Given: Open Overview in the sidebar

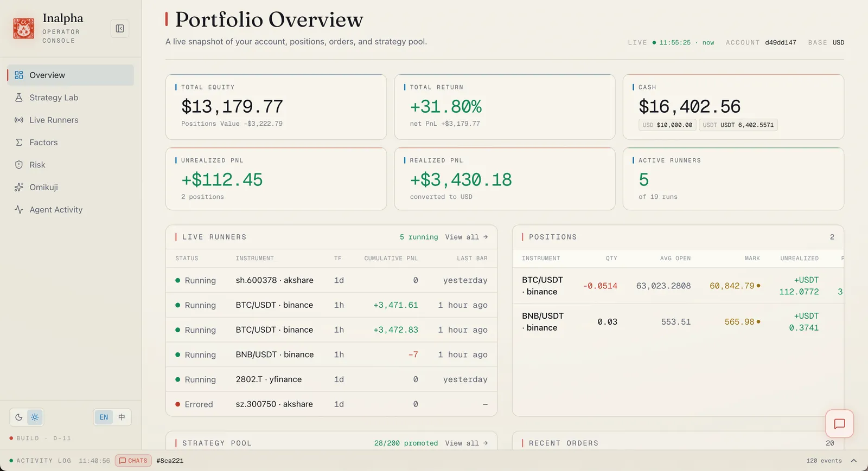Looking at the screenshot, I should (71, 75).
